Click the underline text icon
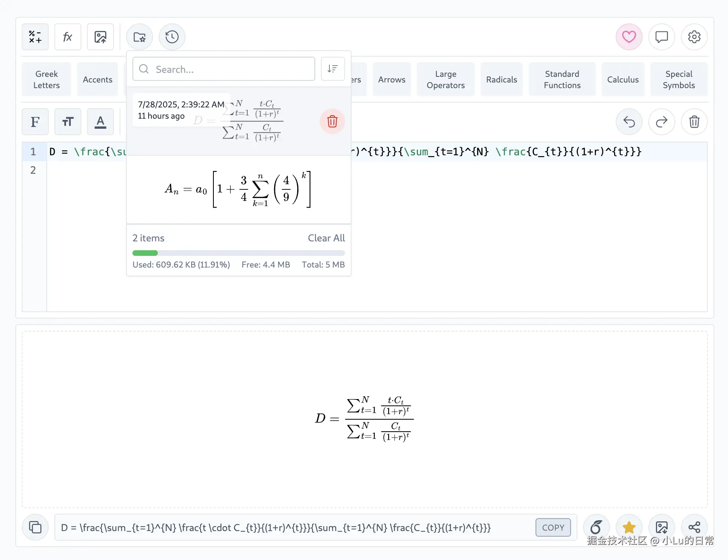728x560 pixels. (100, 121)
